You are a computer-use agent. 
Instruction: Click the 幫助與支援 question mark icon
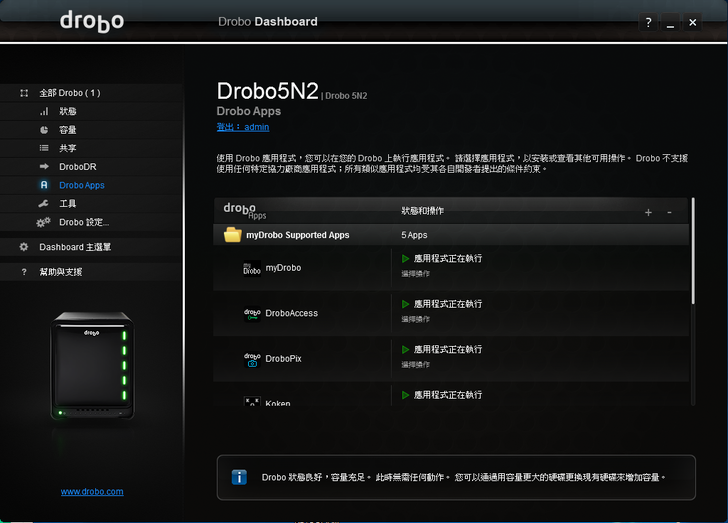click(24, 272)
